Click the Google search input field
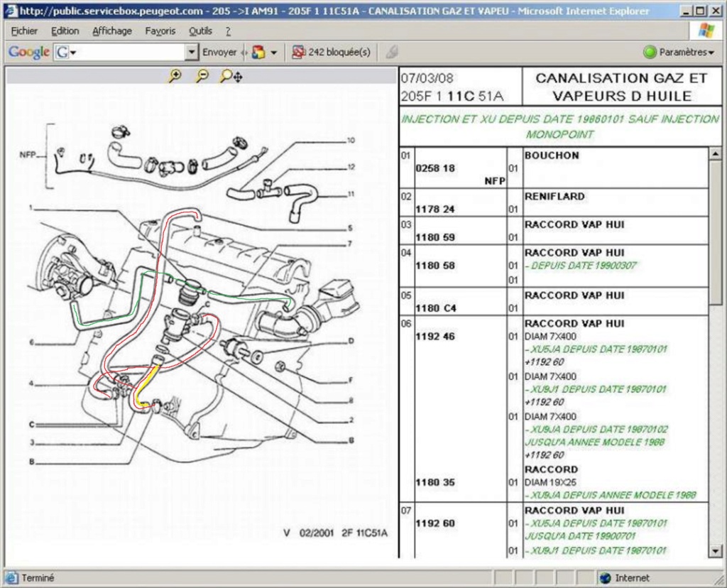This screenshot has height=588, width=727. [131, 53]
